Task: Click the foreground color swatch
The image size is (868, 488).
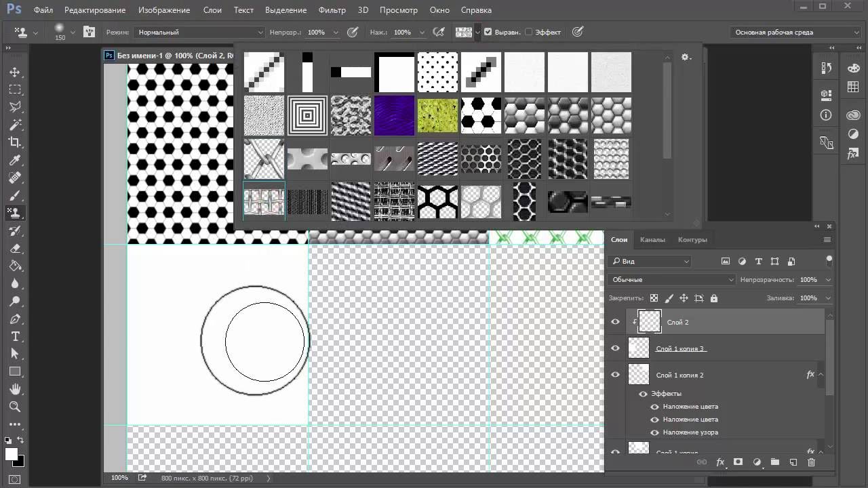Action: pos(11,454)
